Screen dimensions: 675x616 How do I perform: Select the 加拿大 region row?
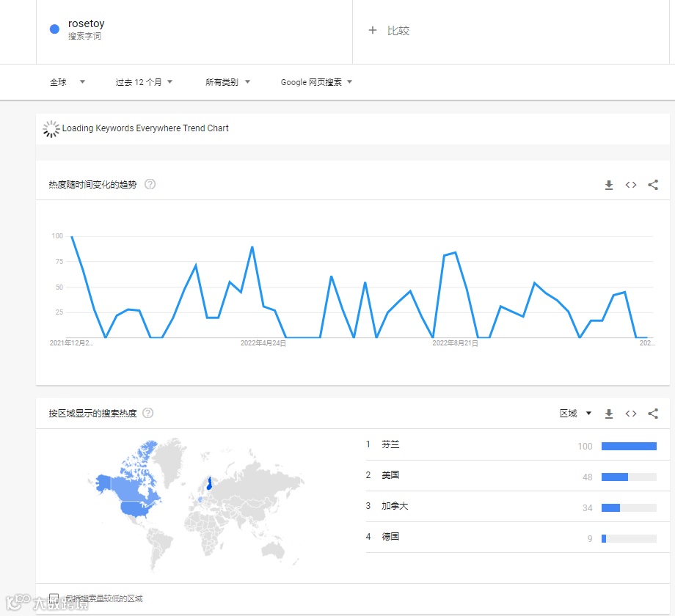517,507
